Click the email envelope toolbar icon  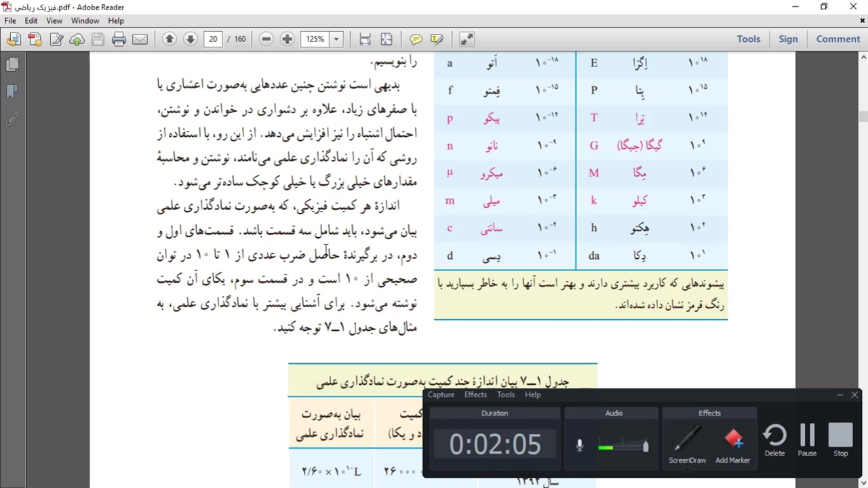click(140, 39)
